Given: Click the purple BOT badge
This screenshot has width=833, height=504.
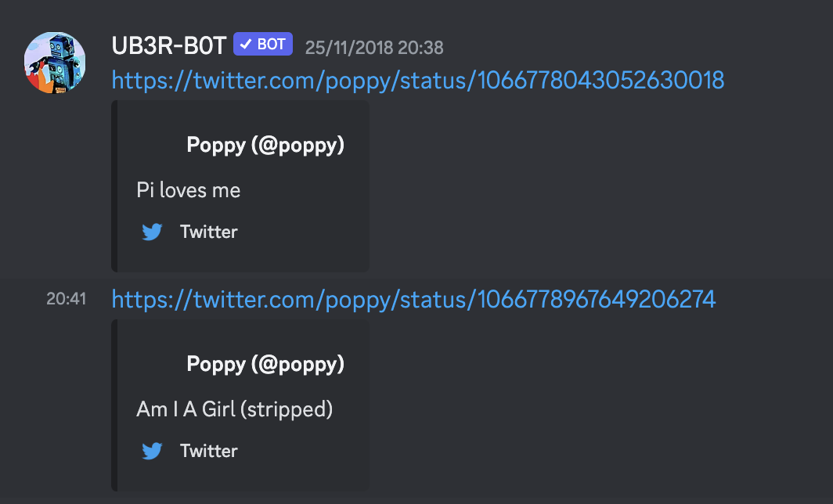Looking at the screenshot, I should 263,45.
